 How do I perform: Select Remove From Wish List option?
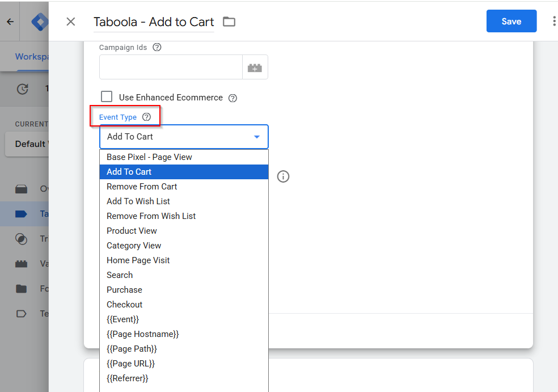(x=184, y=216)
